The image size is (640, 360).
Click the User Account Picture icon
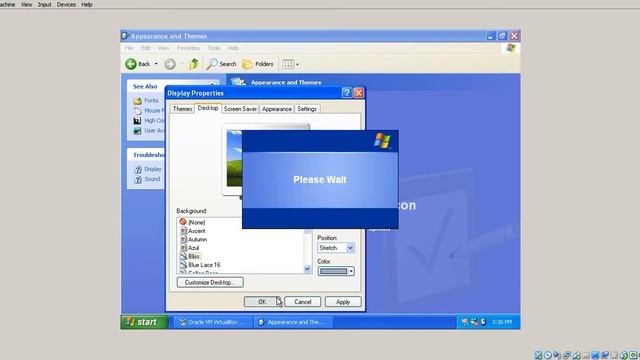click(x=138, y=131)
